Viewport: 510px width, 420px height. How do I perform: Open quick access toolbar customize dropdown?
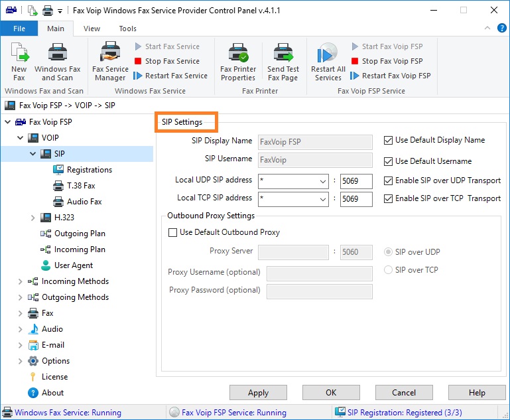tap(60, 11)
